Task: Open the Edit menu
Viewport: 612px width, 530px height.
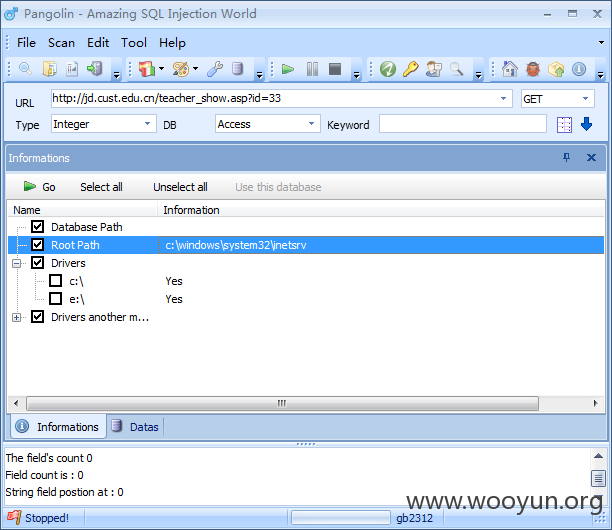Action: pyautogui.click(x=98, y=43)
